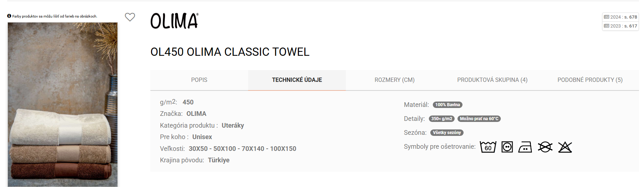This screenshot has width=644, height=187.
Task: Click the info icon above product image
Action: click(x=9, y=16)
